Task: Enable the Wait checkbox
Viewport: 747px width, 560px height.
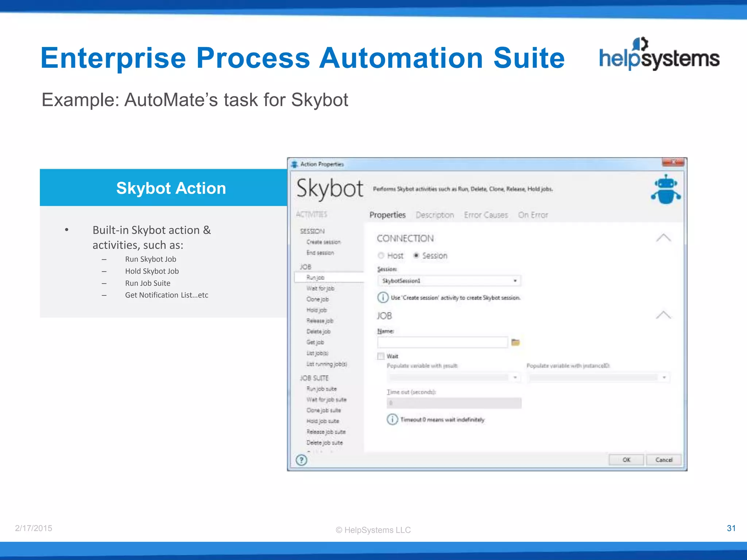Action: pyautogui.click(x=381, y=356)
